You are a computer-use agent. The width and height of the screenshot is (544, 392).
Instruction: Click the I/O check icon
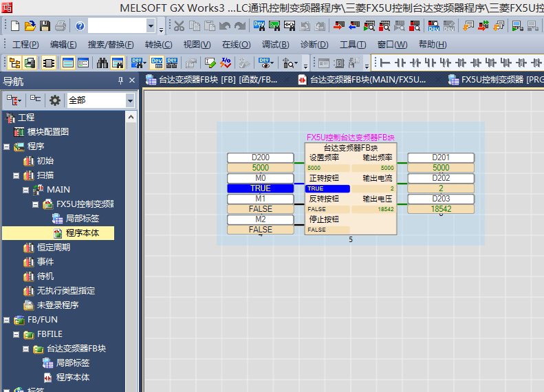click(226, 63)
